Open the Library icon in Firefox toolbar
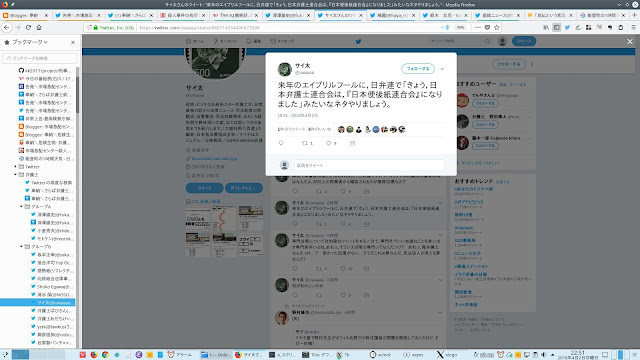 (x=546, y=27)
